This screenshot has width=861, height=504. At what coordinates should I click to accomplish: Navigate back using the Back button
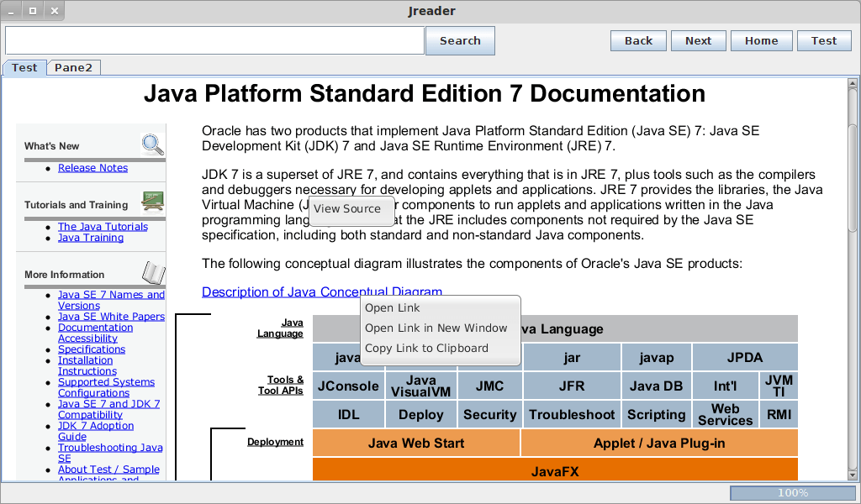point(637,39)
